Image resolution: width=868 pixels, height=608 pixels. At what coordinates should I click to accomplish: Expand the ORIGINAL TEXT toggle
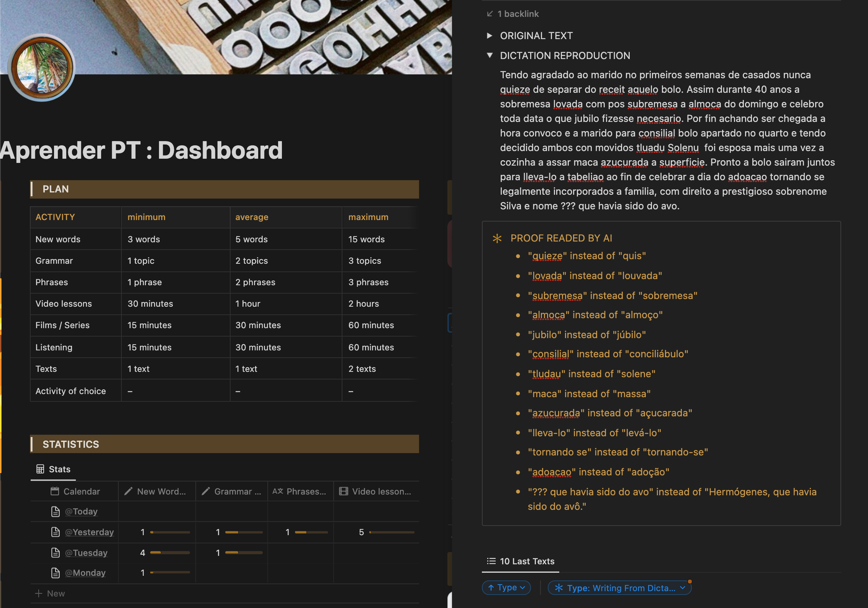pos(490,36)
